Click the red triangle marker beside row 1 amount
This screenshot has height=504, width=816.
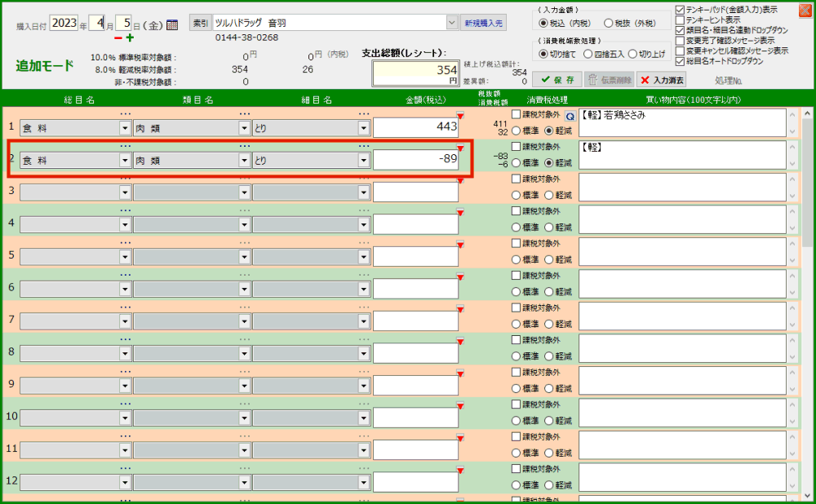click(460, 117)
